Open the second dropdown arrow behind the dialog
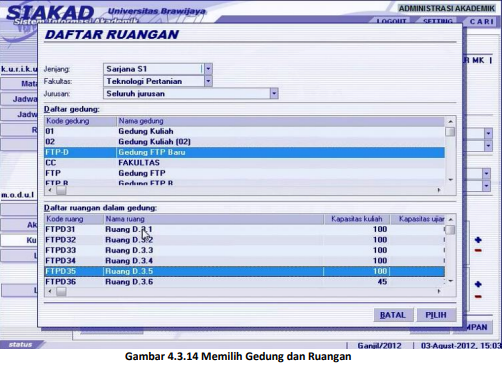Viewport: 502px width, 365px height. [488, 146]
